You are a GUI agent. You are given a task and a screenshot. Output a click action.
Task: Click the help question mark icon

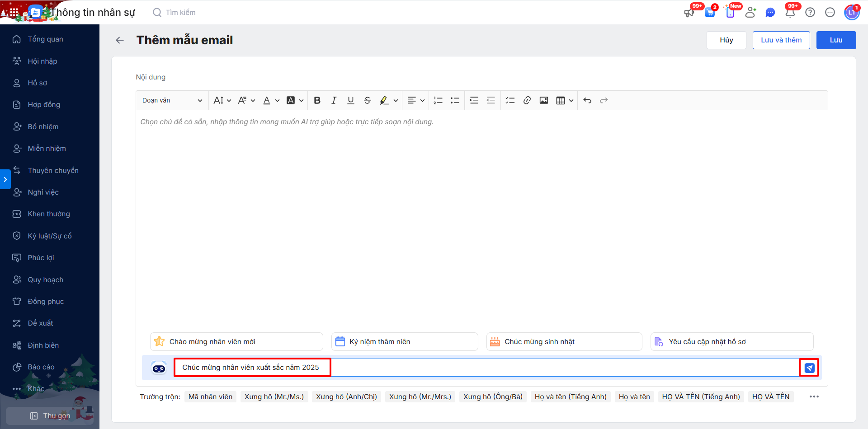click(x=810, y=13)
